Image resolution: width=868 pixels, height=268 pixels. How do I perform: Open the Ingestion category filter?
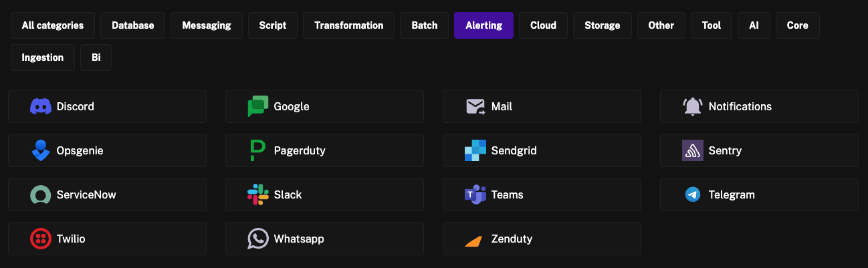(x=43, y=57)
